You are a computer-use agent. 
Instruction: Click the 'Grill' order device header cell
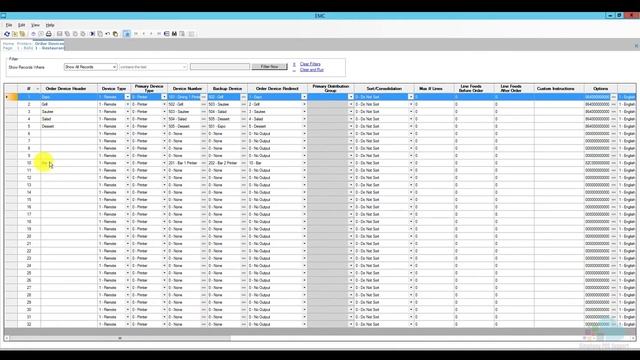point(69,104)
